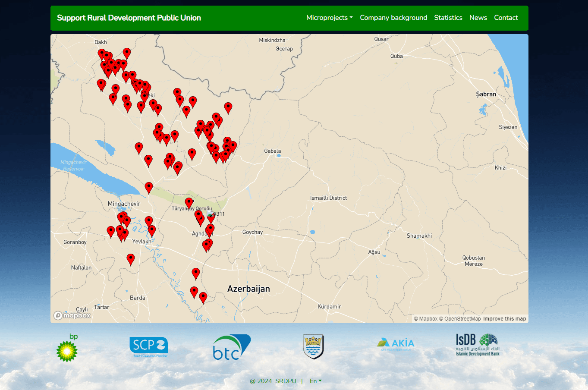Expand the Microprojects dropdown menu
588x390 pixels.
tap(329, 18)
